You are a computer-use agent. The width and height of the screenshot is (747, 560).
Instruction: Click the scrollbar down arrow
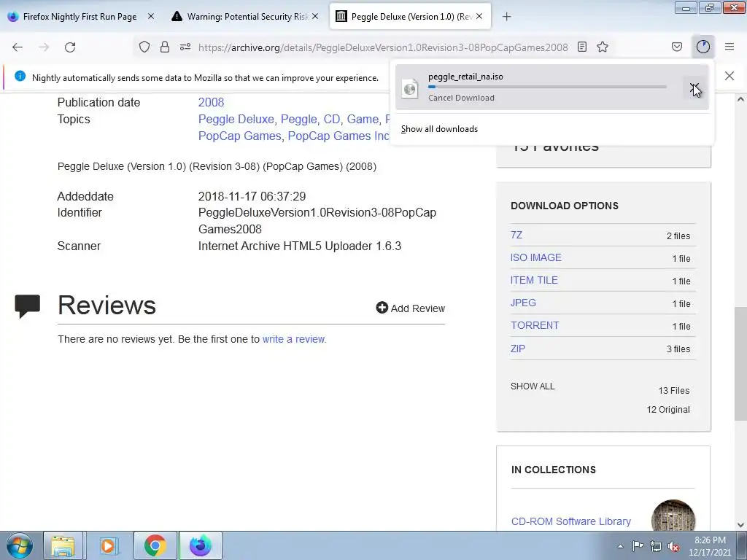[x=740, y=525]
